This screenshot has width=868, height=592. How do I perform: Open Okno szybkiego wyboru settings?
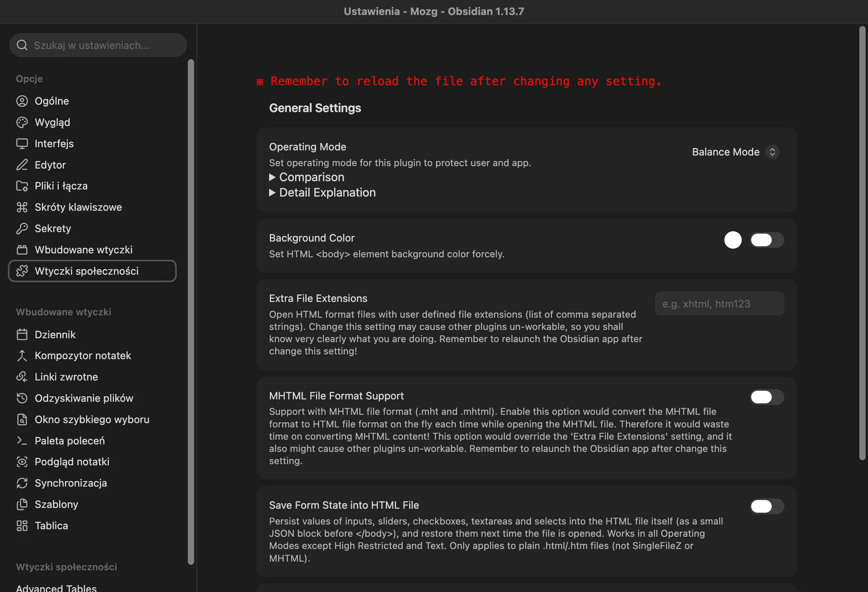click(x=92, y=420)
